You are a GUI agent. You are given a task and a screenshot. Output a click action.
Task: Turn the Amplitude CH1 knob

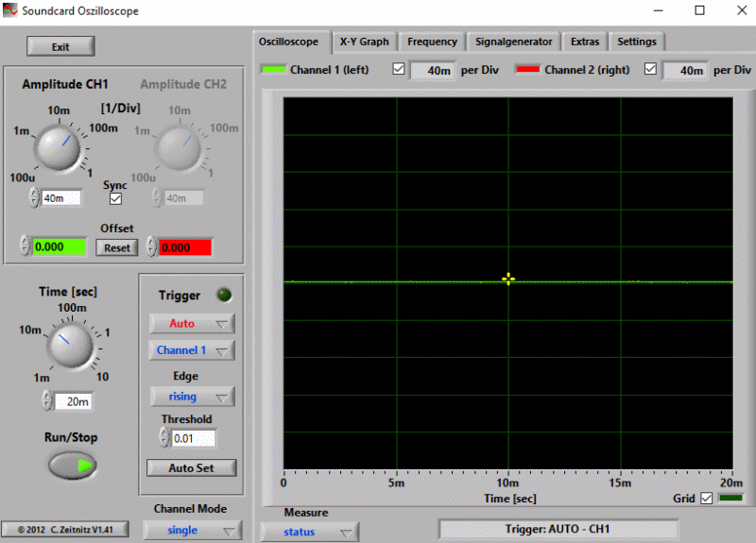59,147
